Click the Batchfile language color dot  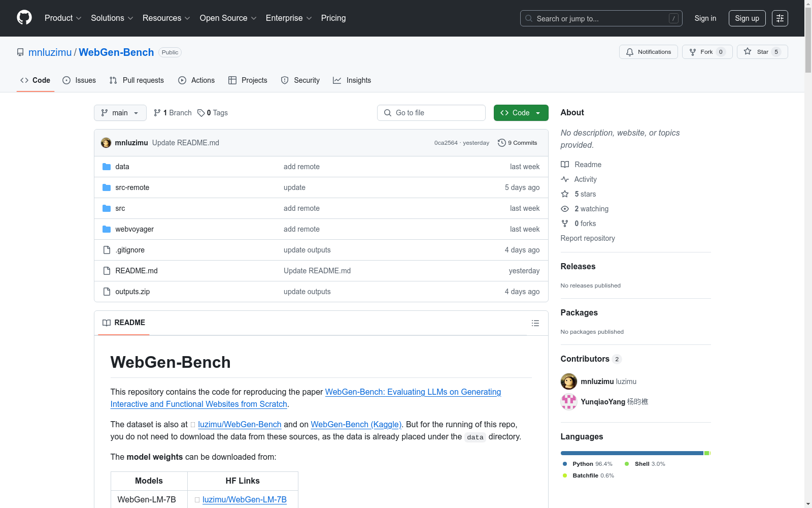pyautogui.click(x=565, y=475)
